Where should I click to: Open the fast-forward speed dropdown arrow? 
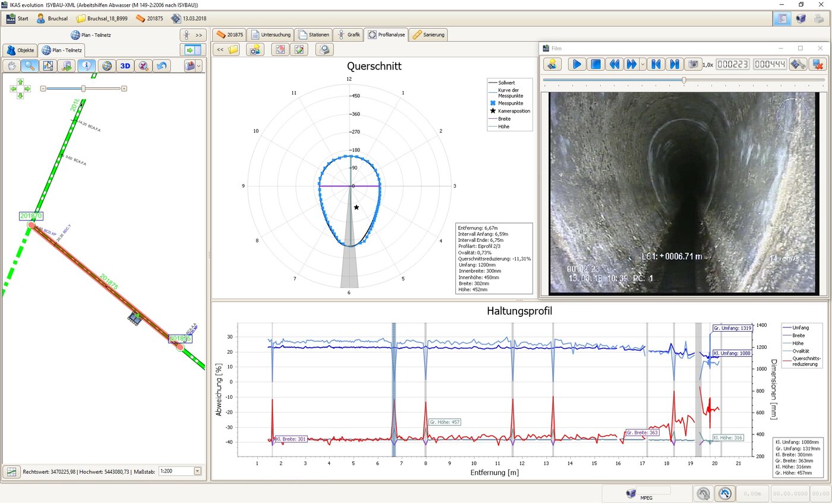pyautogui.click(x=642, y=64)
